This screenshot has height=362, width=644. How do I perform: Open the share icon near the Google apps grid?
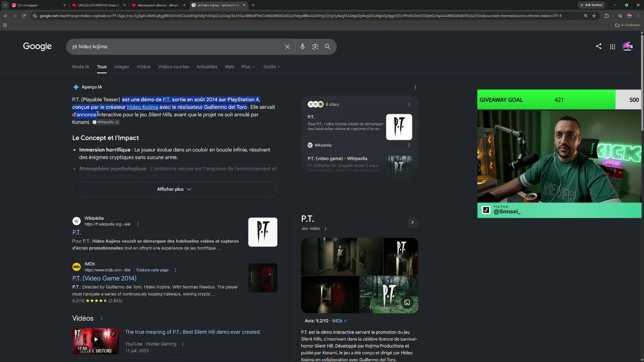[x=599, y=46]
